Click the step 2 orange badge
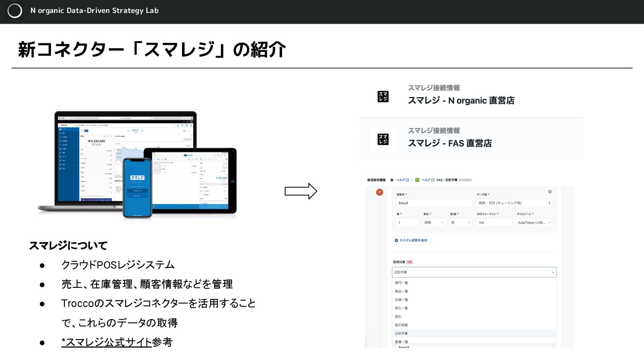The width and height of the screenshot is (644, 362). (x=380, y=192)
